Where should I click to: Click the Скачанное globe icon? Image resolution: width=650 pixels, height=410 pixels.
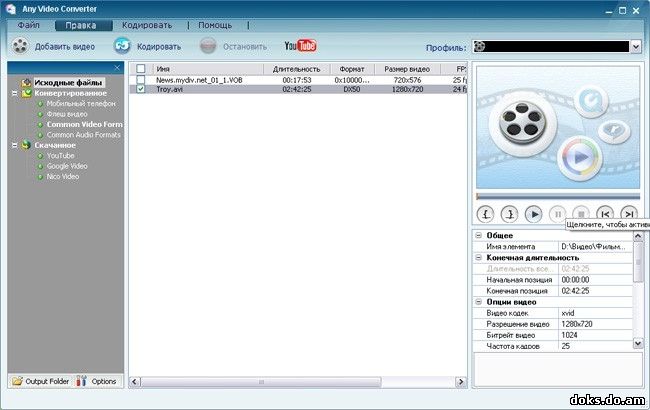27,145
